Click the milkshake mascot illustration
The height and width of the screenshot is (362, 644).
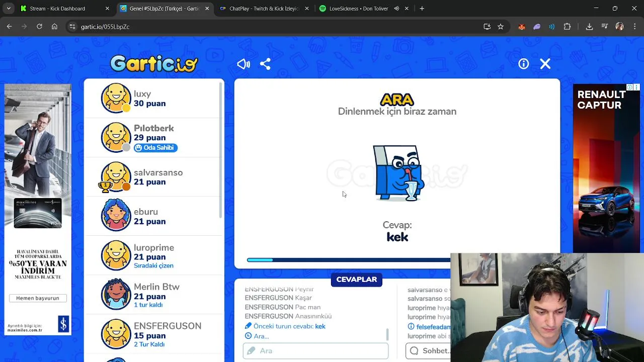coord(399,173)
